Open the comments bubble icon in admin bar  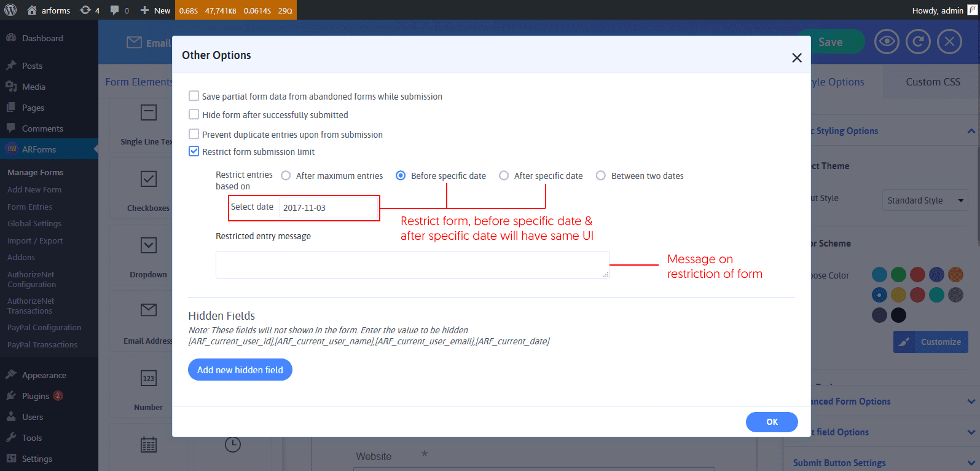coord(115,10)
